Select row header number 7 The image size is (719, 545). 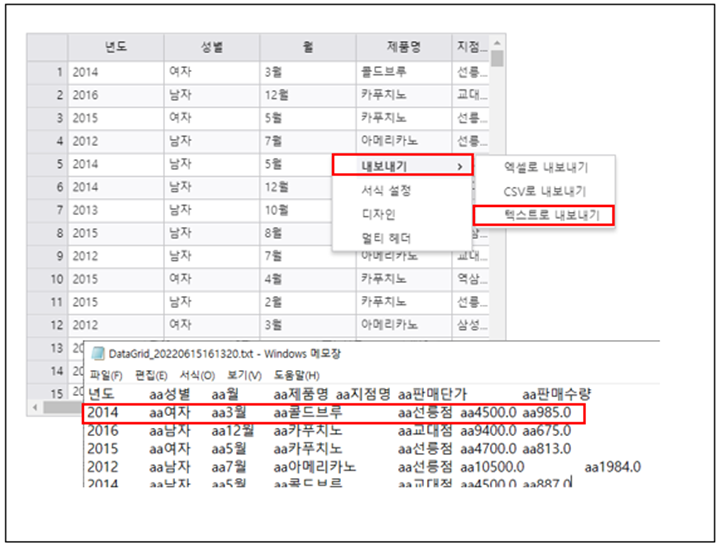(48, 210)
